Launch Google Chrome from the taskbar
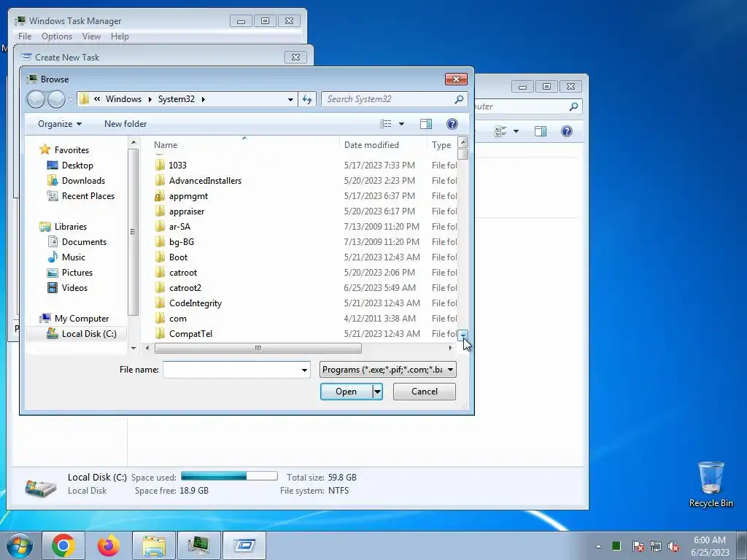Image resolution: width=747 pixels, height=560 pixels. point(63,545)
